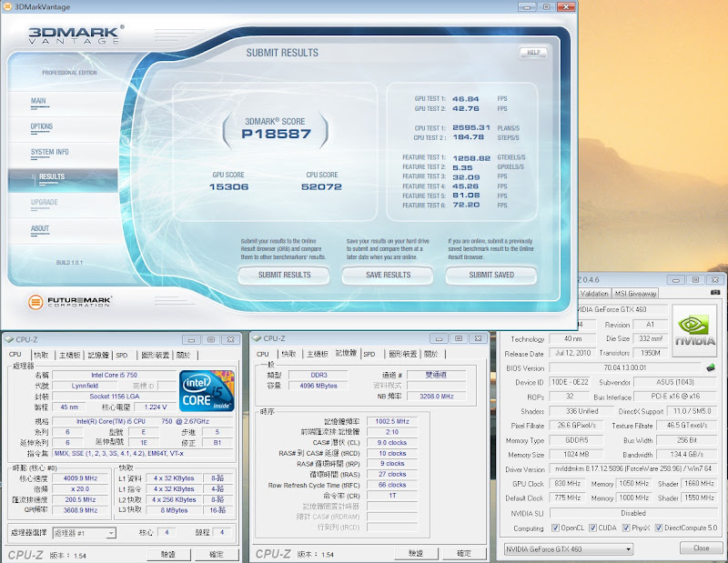The width and height of the screenshot is (728, 563).
Task: Open the MSI Giveaway tab in GPU-Z
Action: 635,294
